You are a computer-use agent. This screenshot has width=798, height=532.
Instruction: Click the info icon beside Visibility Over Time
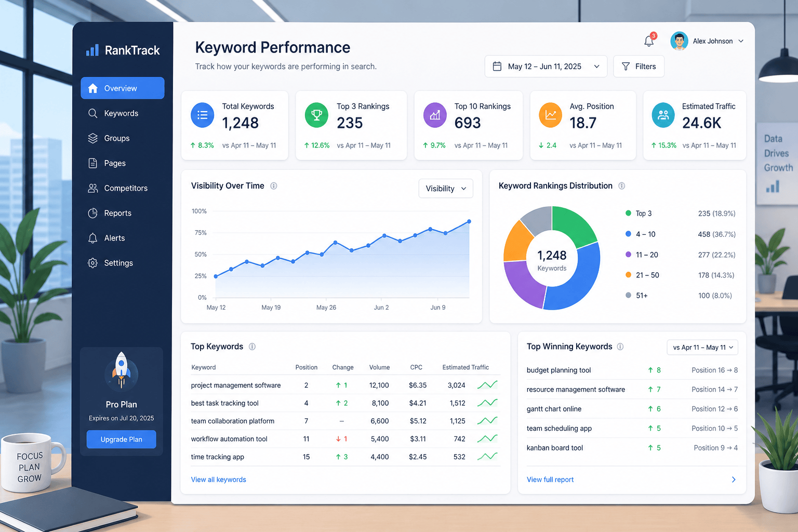click(274, 186)
